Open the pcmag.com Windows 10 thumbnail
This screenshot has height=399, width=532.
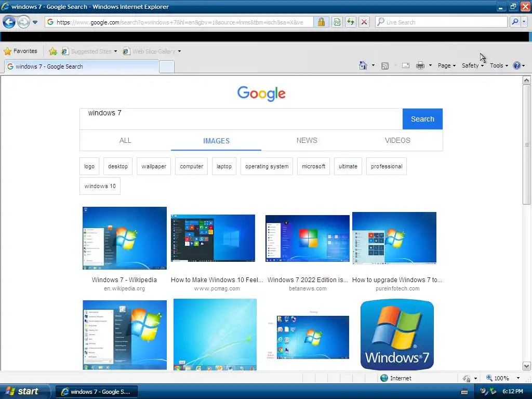[x=212, y=238]
